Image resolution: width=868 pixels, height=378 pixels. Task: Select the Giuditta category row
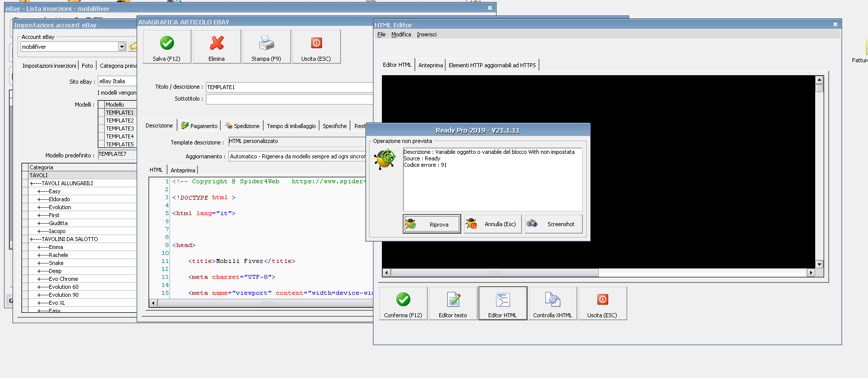[x=82, y=223]
